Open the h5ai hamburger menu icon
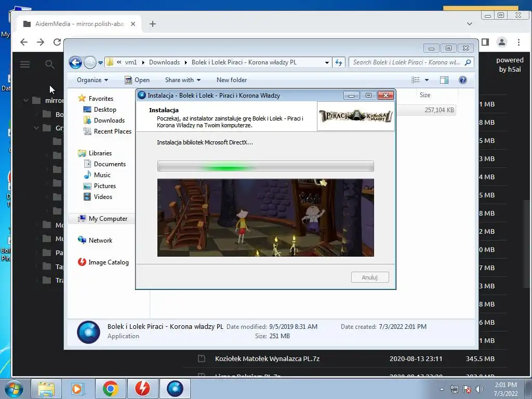This screenshot has height=399, width=532. coord(25,64)
